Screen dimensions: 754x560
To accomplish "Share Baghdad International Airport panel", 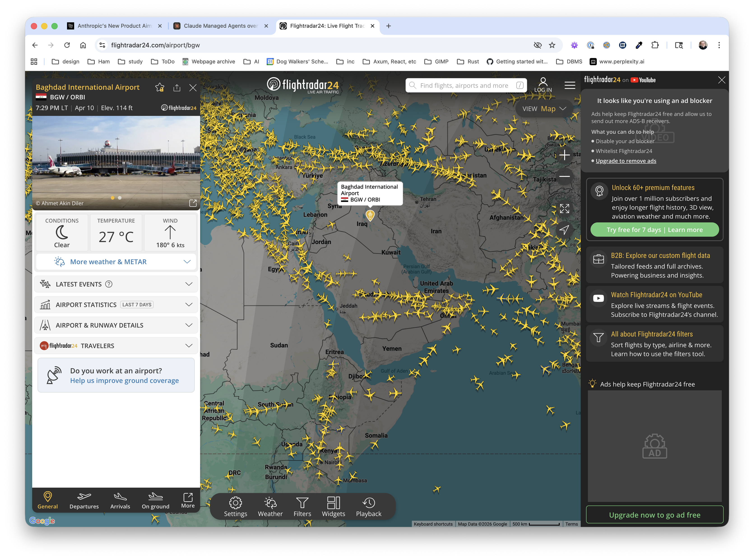I will (x=177, y=88).
